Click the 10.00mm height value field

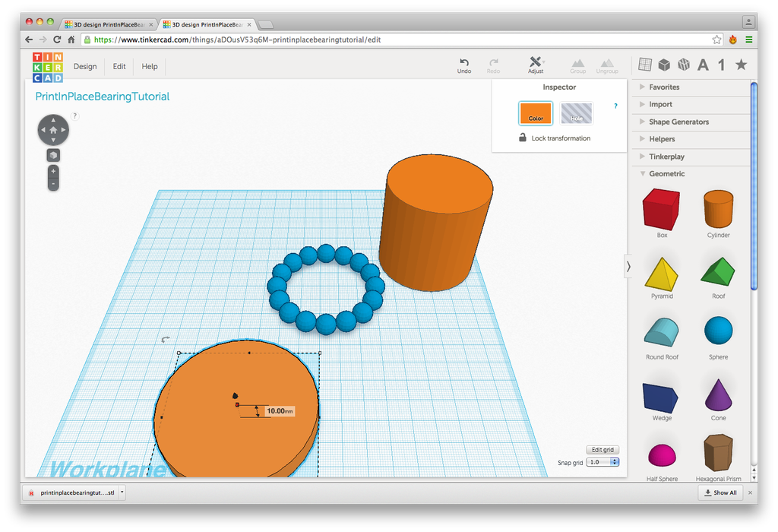click(280, 411)
